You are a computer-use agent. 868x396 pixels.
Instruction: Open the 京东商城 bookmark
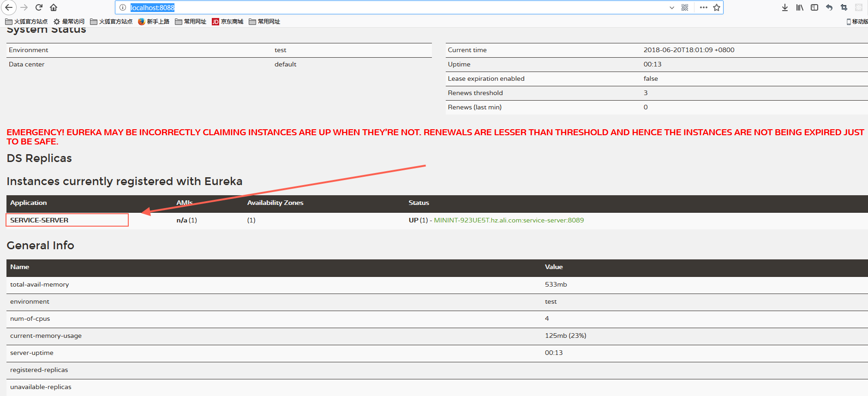click(x=227, y=22)
